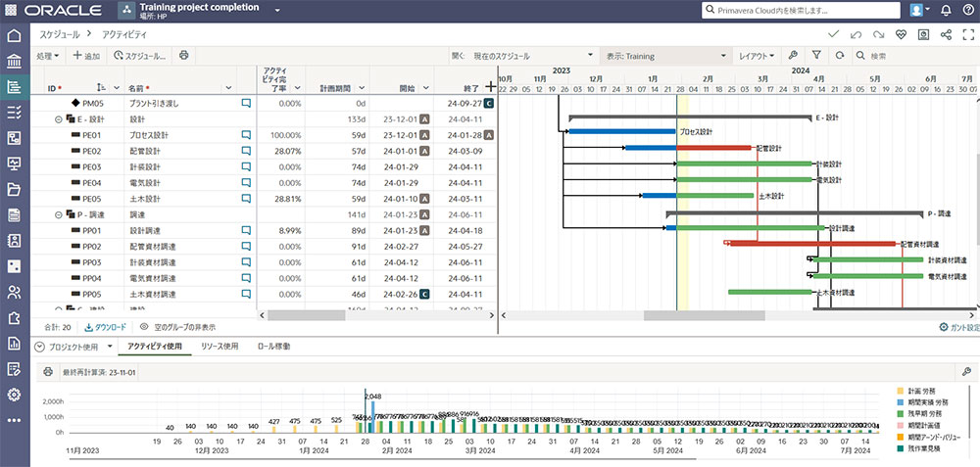Open the app launcher grid icon

[11, 10]
